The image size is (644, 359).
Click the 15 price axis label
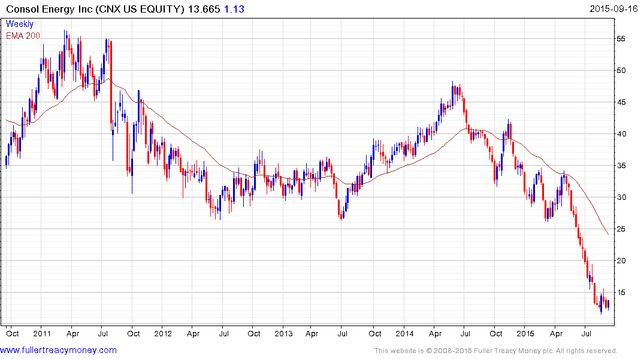[x=621, y=292]
